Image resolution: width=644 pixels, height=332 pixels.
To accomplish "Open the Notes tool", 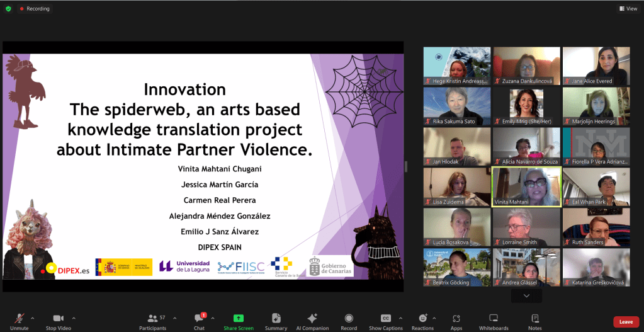I will [535, 319].
